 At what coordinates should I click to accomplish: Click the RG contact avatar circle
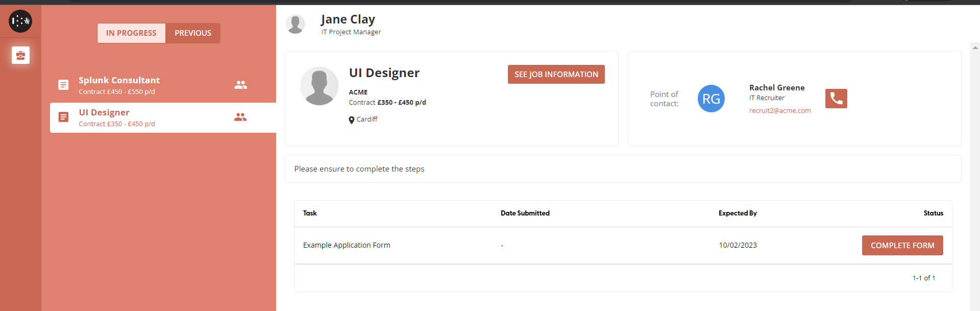[710, 99]
